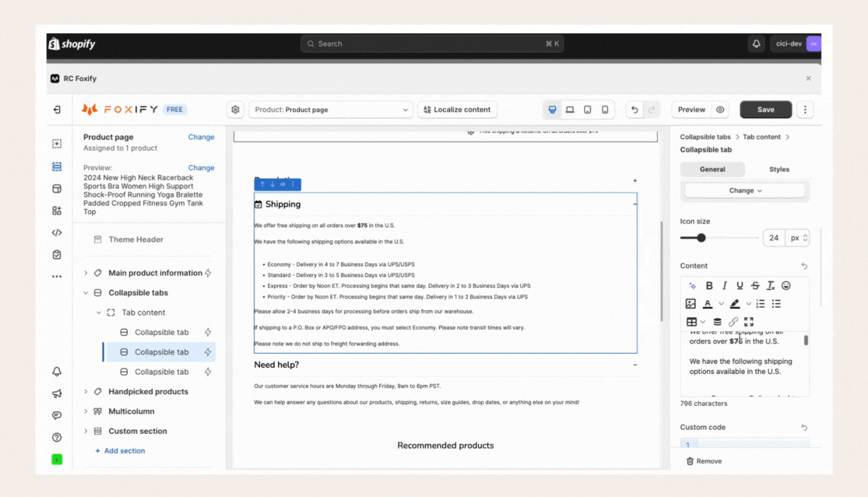The image size is (868, 497).
Task: Switch to the Styles tab
Action: coord(779,169)
